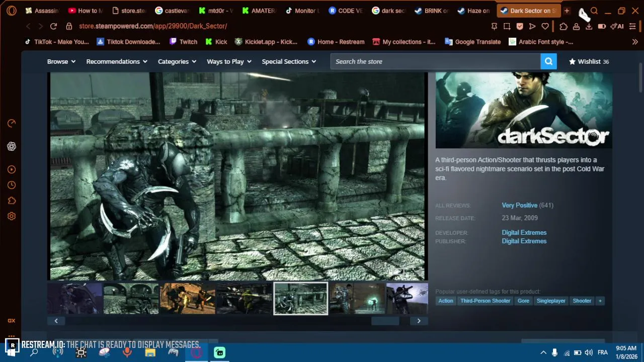Open the Twitch bookmark
Viewport: 644px width, 362px height.
coord(183,42)
